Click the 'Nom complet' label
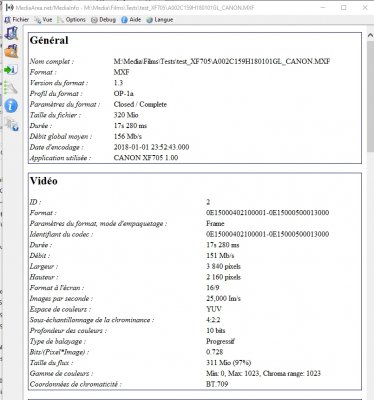 click(52, 61)
